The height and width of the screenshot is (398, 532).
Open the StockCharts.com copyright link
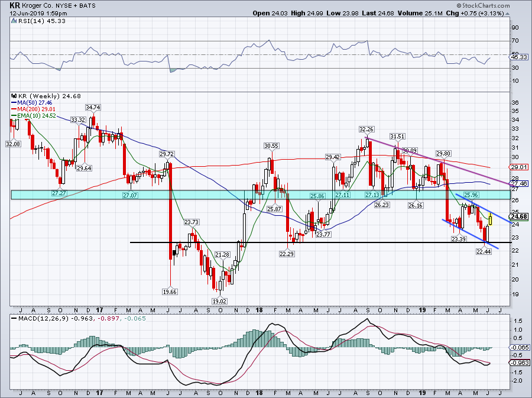(x=483, y=5)
